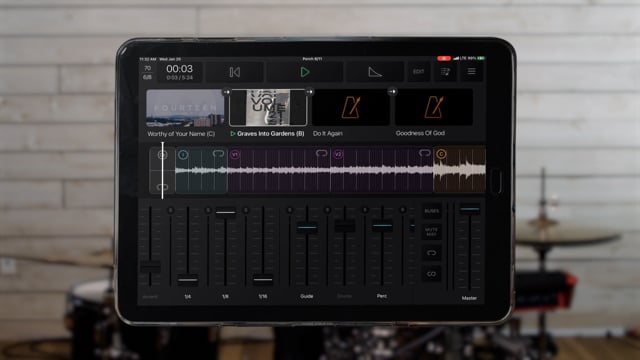
Task: Click the EDIT button
Action: (x=418, y=72)
